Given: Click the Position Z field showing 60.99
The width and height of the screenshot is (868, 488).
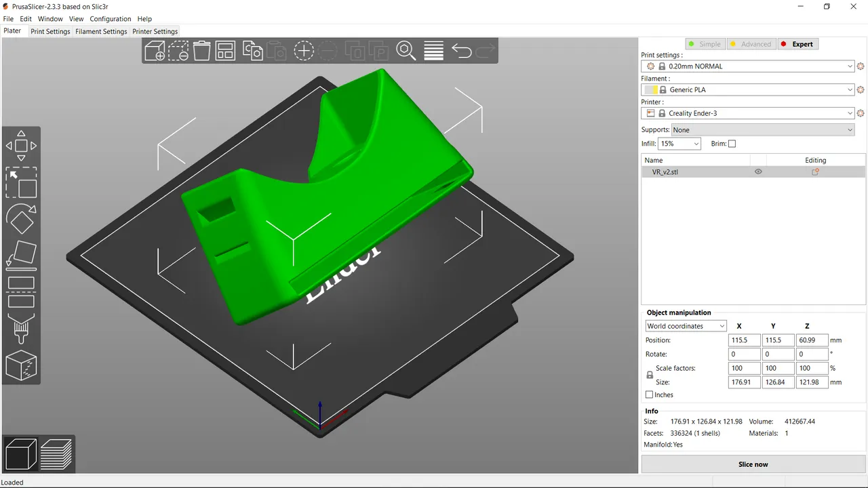Looking at the screenshot, I should pos(812,340).
